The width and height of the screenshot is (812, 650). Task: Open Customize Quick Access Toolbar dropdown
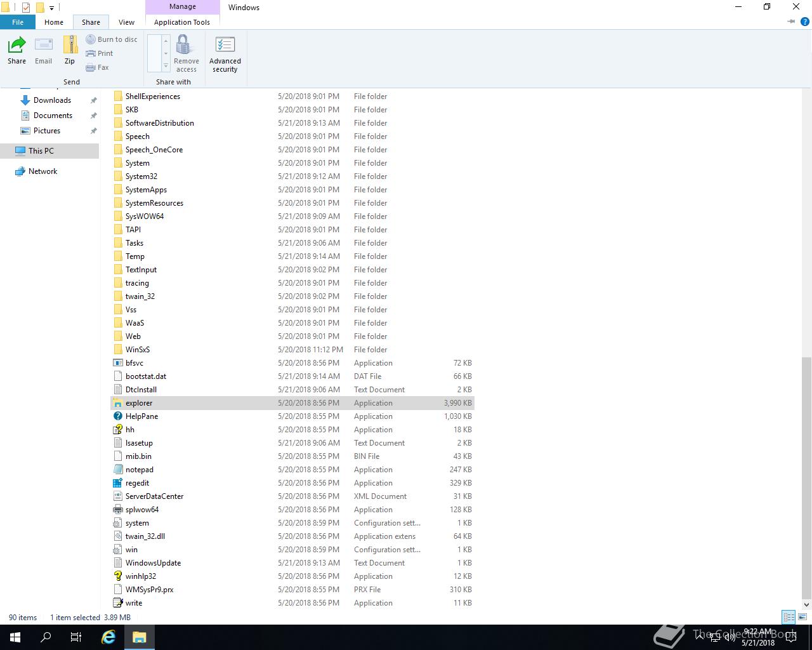coord(51,8)
